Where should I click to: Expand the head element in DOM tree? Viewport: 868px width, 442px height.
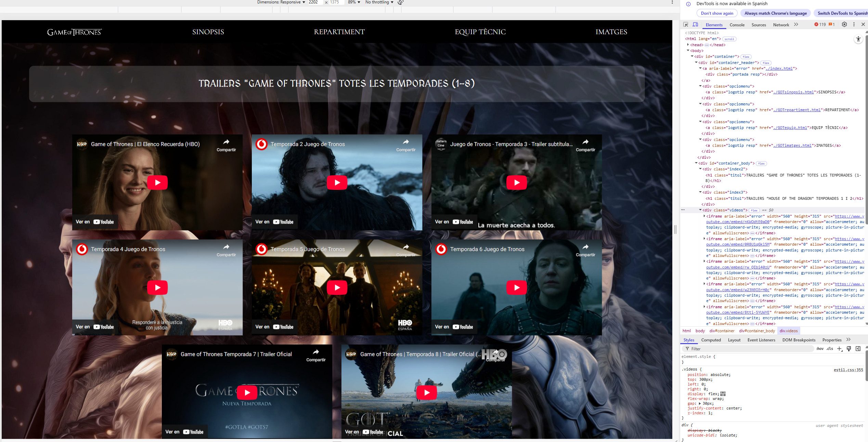(688, 45)
